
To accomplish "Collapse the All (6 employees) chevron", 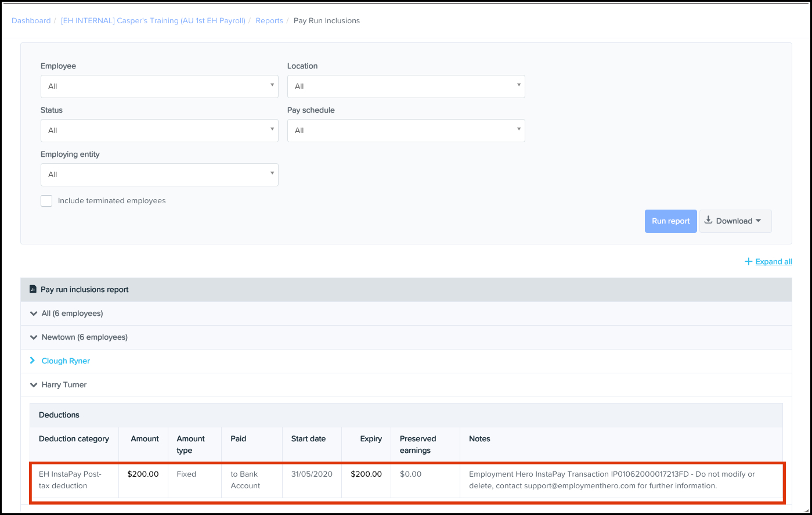I will click(33, 314).
